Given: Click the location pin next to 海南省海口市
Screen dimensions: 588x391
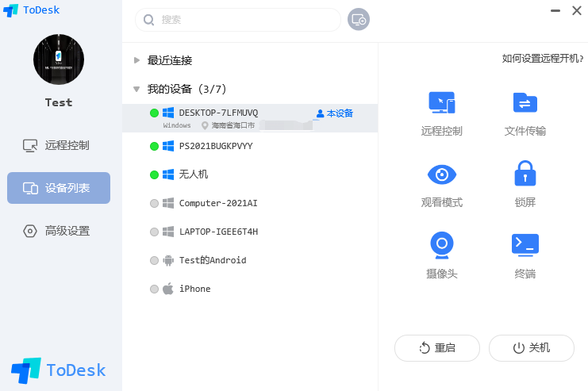Looking at the screenshot, I should (x=205, y=125).
